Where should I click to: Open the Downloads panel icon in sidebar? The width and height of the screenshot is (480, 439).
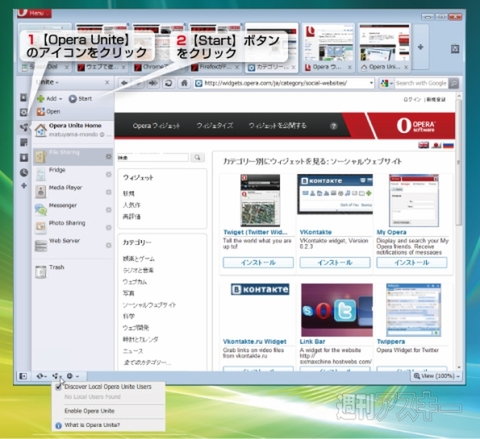pos(24,157)
